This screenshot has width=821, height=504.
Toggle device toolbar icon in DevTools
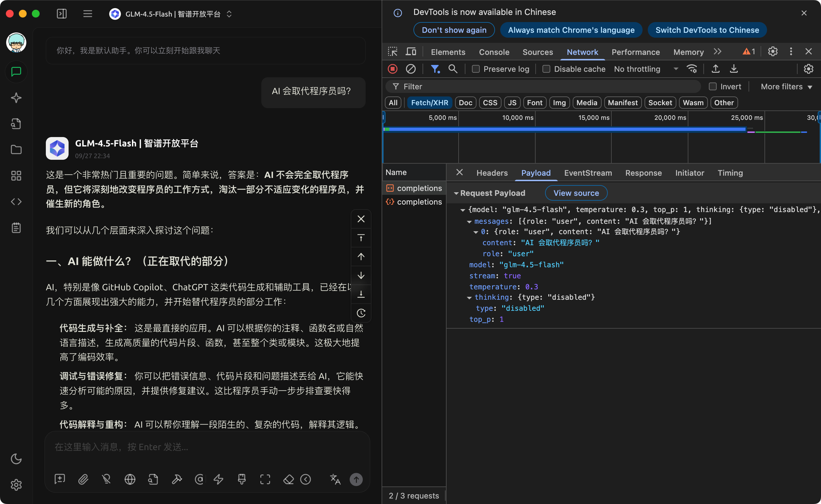tap(411, 52)
